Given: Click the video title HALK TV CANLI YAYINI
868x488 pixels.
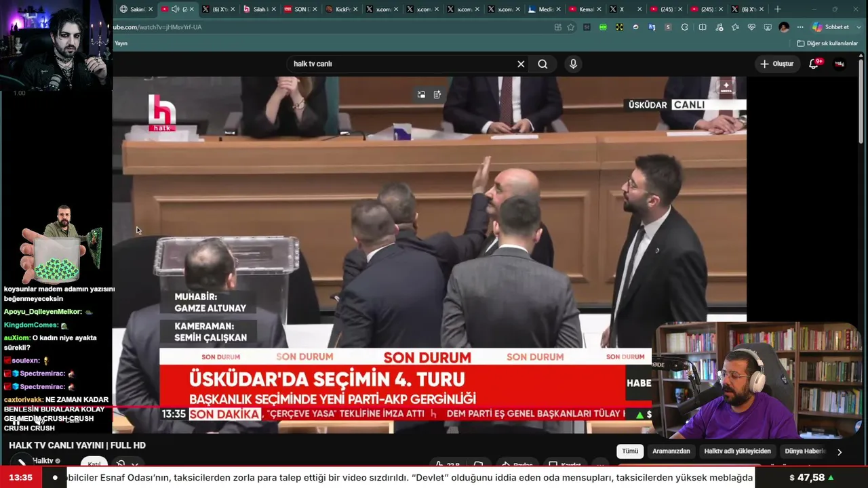Looking at the screenshot, I should pos(77,445).
